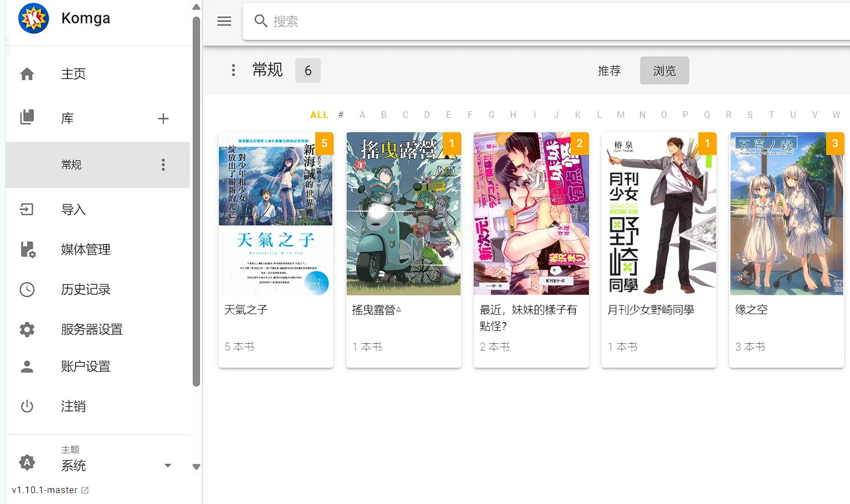The width and height of the screenshot is (850, 504).
Task: Expand the 主题 theme dropdown
Action: coord(168,465)
